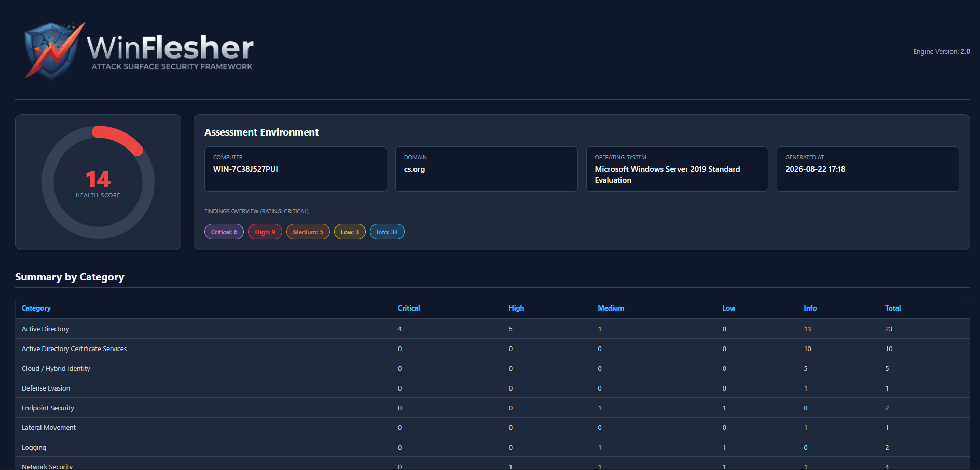Click the COMPUTER info card
The image size is (980, 470).
296,169
